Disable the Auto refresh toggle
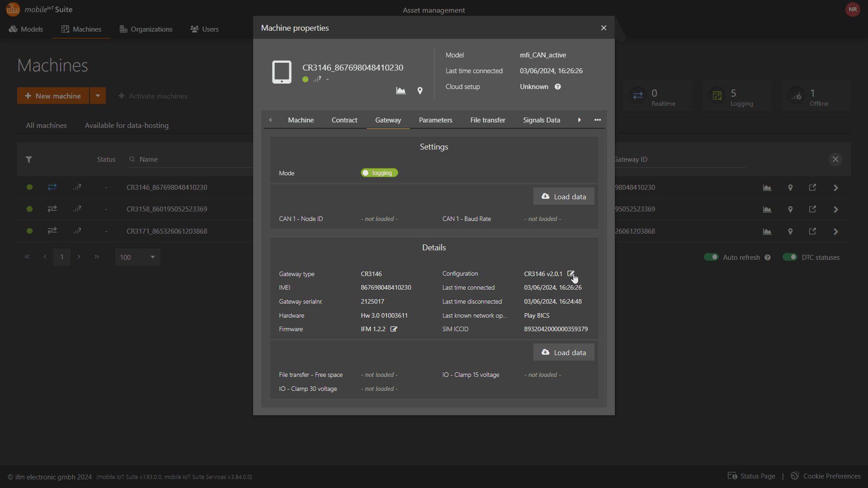The height and width of the screenshot is (488, 868). [x=711, y=257]
